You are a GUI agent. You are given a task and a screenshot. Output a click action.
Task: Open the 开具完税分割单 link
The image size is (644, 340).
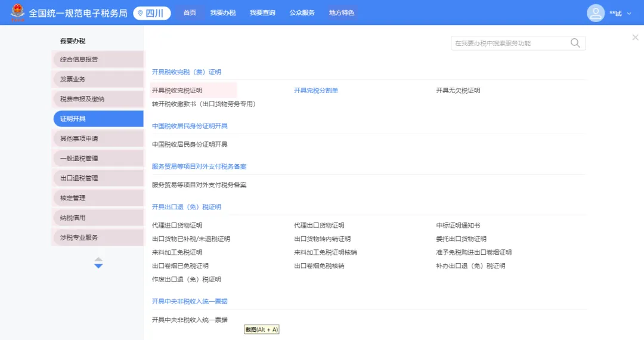click(316, 90)
